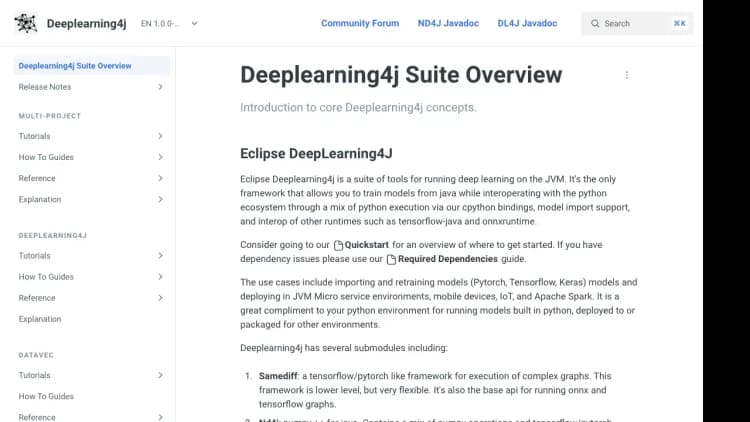Image resolution: width=750 pixels, height=422 pixels.
Task: Click the search magnifier icon
Action: coord(595,23)
